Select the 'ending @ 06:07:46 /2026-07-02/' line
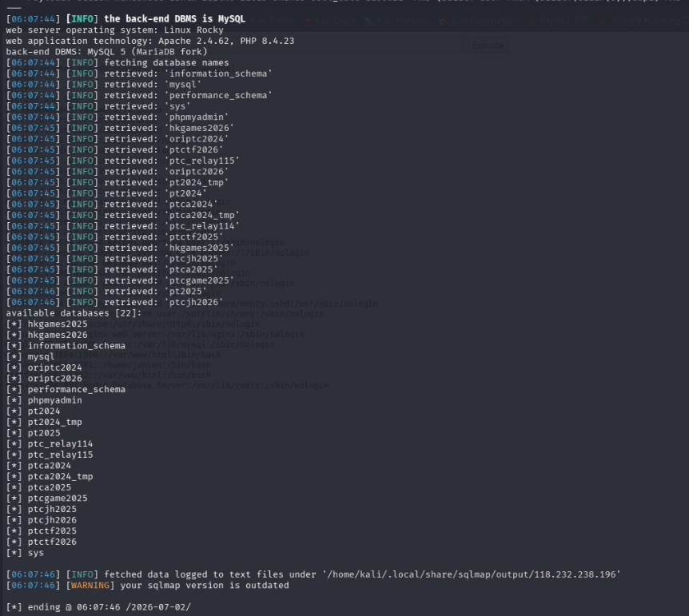 [x=98, y=607]
